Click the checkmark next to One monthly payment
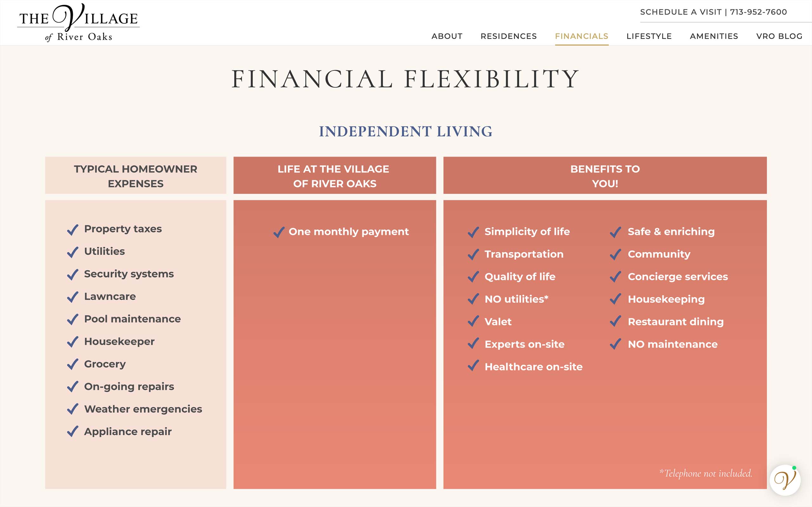Image resolution: width=812 pixels, height=507 pixels. click(x=279, y=232)
